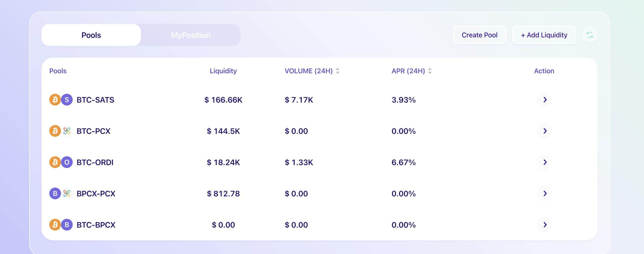Open the BPCX-PCX pool action chevron
This screenshot has height=254, width=644.
click(x=545, y=193)
